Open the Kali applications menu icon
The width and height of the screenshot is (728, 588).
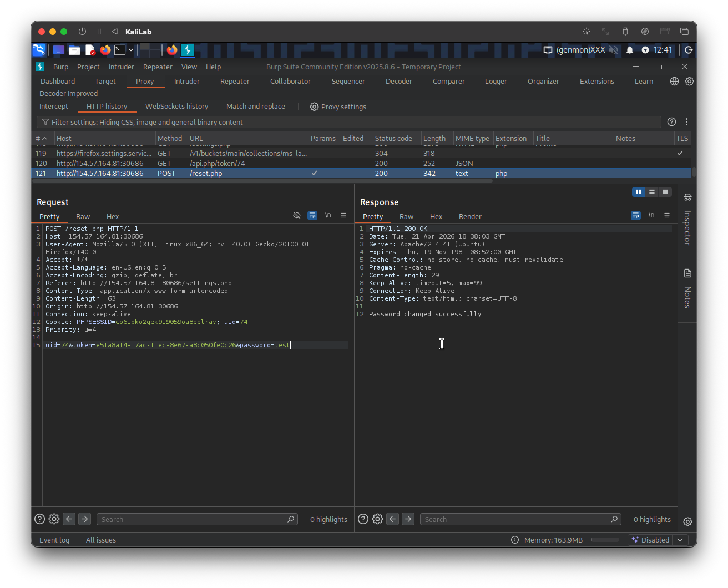point(39,50)
